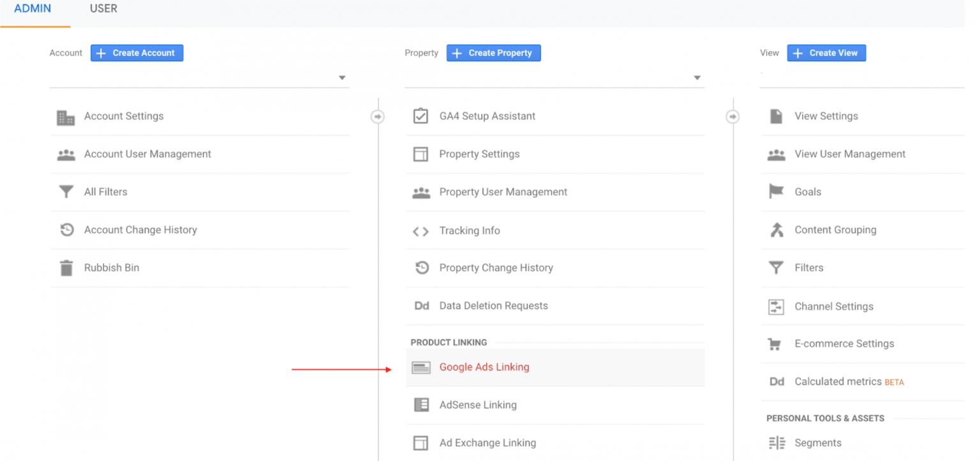The image size is (980, 461).
Task: Click the Segments icon
Action: [776, 442]
